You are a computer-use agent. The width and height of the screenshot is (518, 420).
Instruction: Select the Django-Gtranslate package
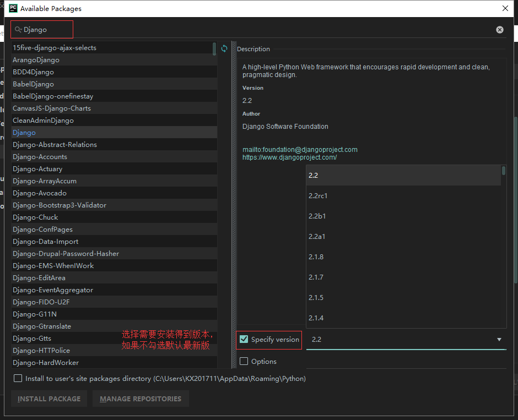click(x=114, y=326)
